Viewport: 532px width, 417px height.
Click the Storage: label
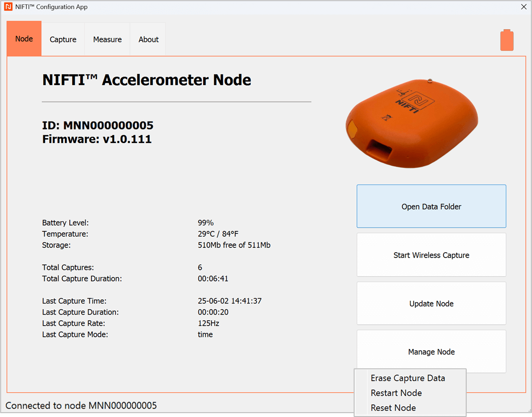pos(56,245)
